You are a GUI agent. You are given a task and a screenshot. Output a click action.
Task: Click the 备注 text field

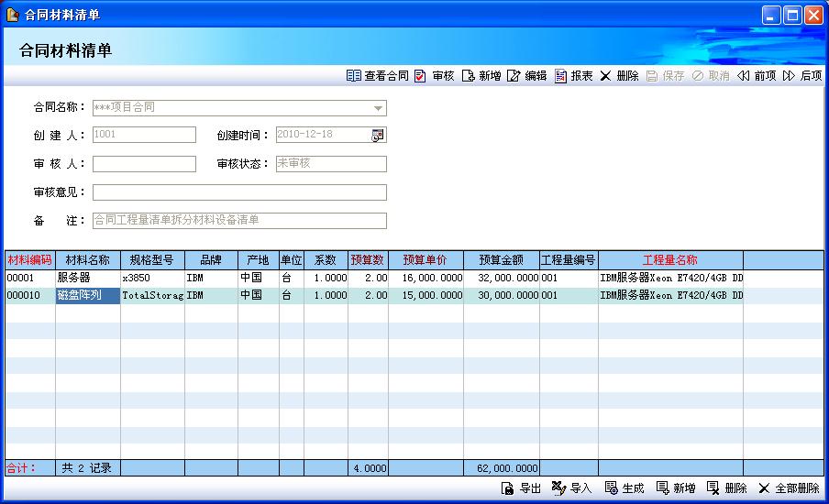pyautogui.click(x=239, y=221)
